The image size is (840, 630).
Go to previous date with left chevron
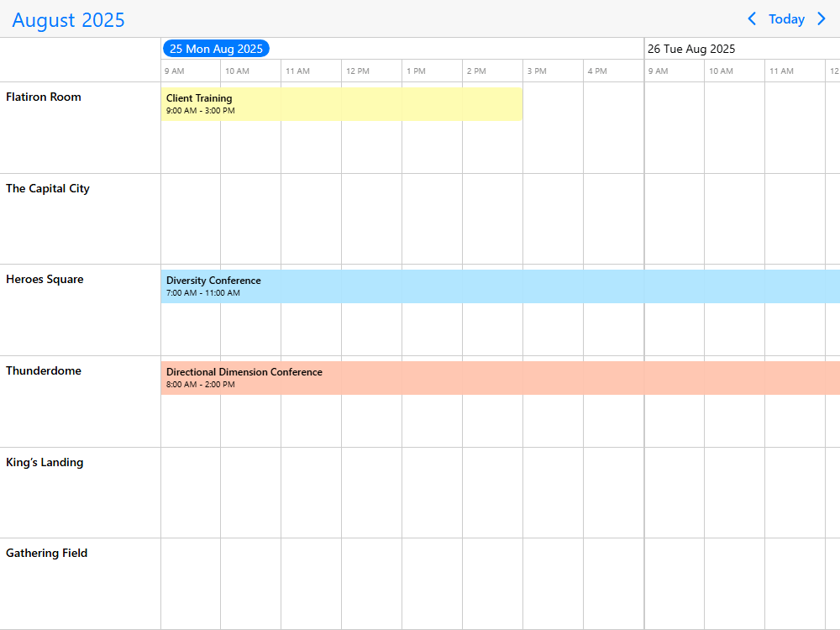[752, 18]
